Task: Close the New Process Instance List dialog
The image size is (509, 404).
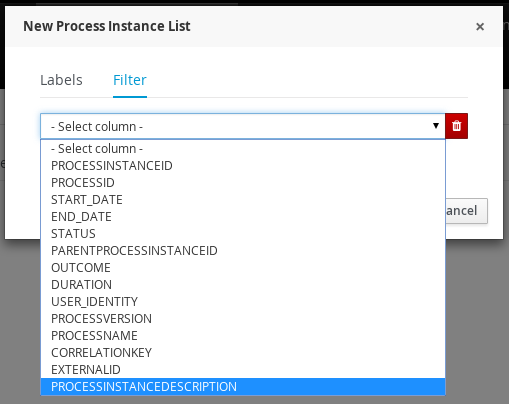Action: 480,27
